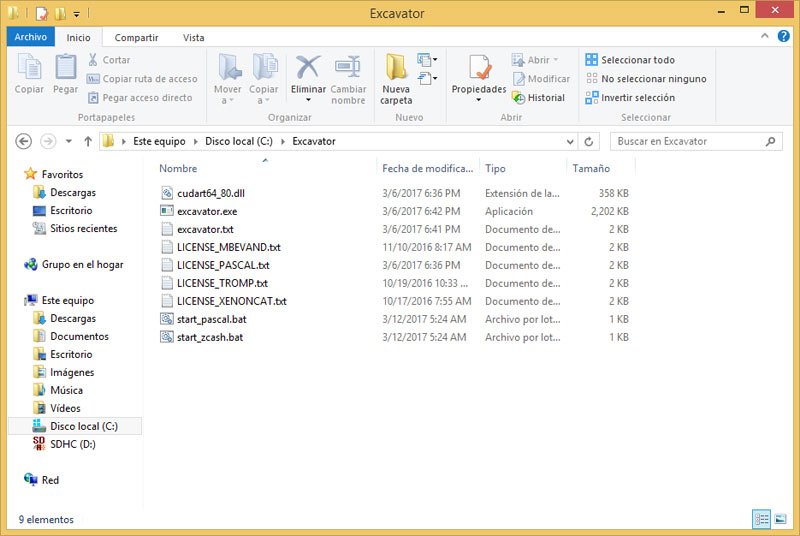Click Seleccionar todo
The width and height of the screenshot is (800, 536).
tap(630, 60)
